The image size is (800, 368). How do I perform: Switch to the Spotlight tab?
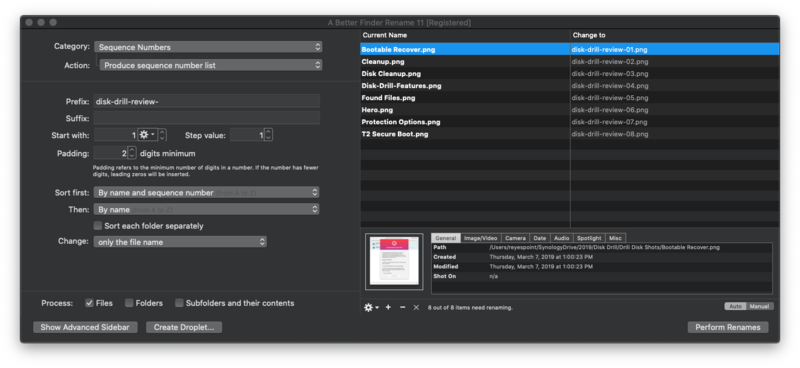coord(589,238)
